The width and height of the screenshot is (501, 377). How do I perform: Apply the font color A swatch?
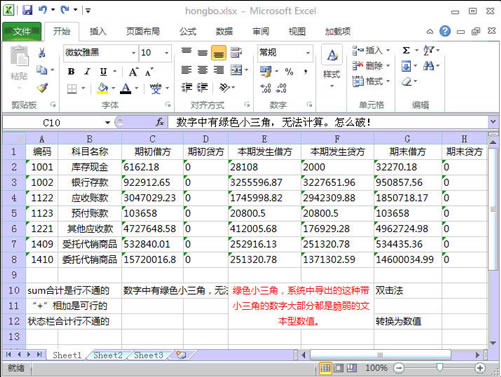126,88
